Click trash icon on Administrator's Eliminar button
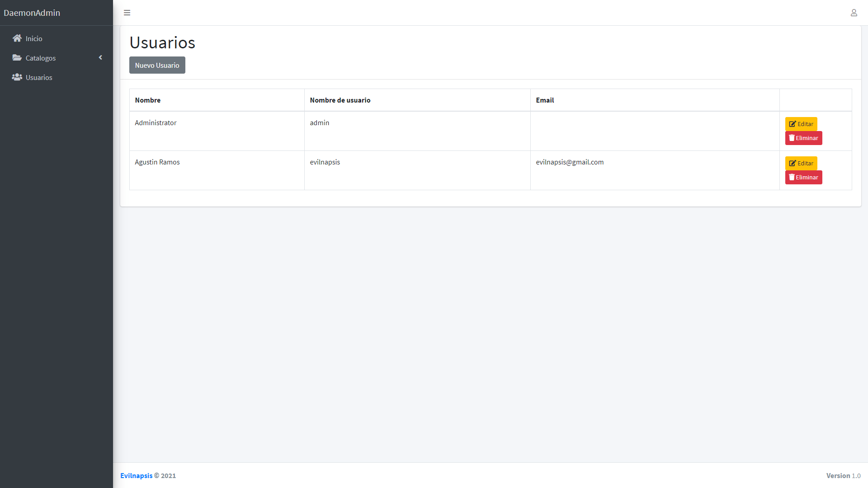Screen dimensions: 868x488 coord(792,138)
